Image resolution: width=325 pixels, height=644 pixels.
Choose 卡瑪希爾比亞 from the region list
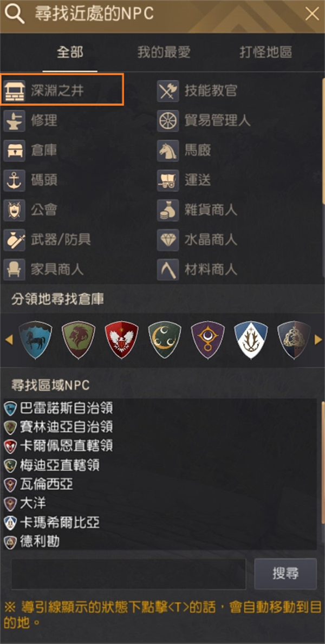tap(52, 523)
